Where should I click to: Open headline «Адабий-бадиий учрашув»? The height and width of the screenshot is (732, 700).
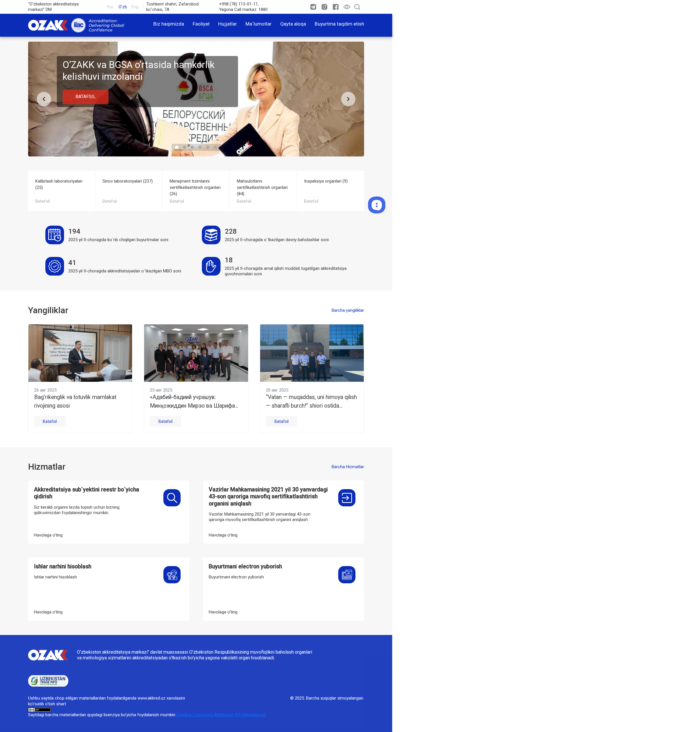point(194,401)
